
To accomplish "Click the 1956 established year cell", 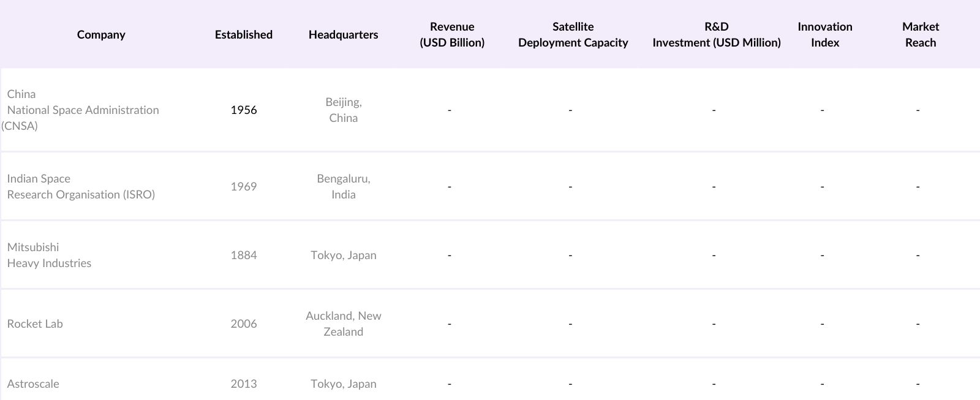I will [243, 110].
